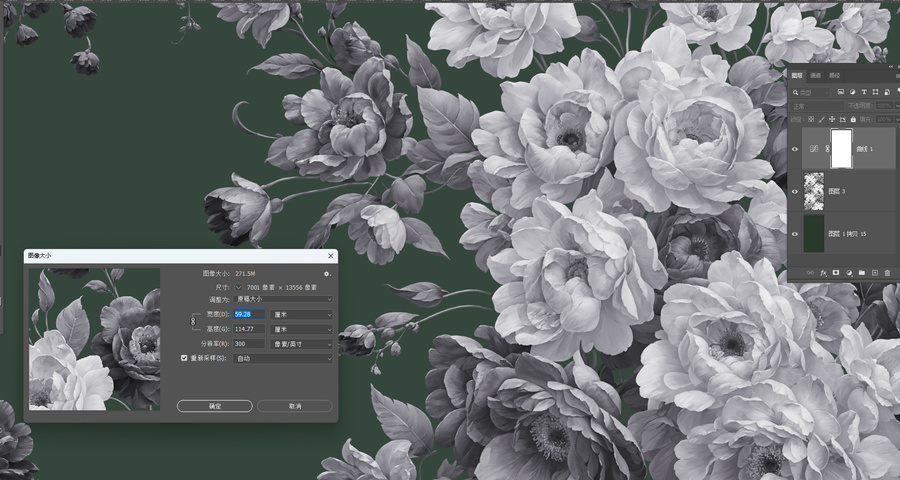900x480 pixels.
Task: Click lock transparent pixels icon
Action: tap(811, 119)
